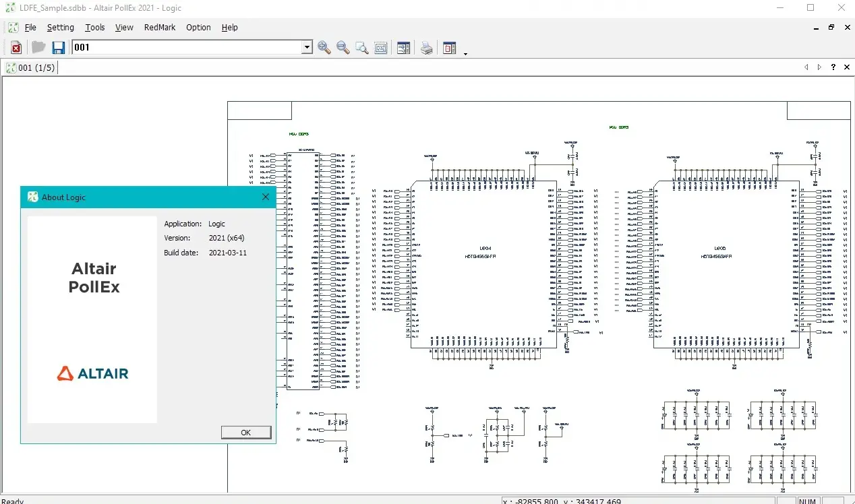
Task: Restore the inner document window
Action: point(831,28)
